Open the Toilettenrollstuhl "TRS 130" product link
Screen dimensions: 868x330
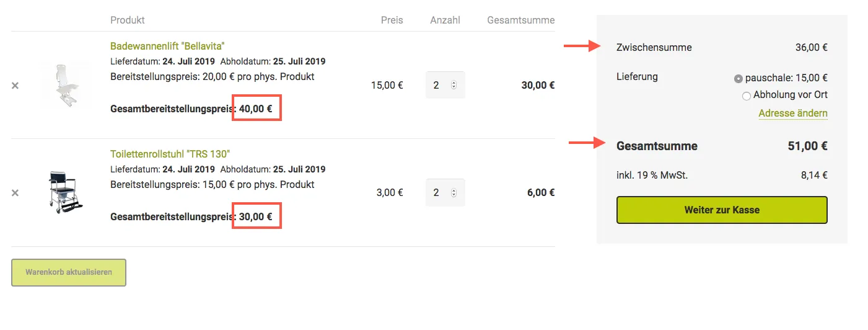point(170,154)
